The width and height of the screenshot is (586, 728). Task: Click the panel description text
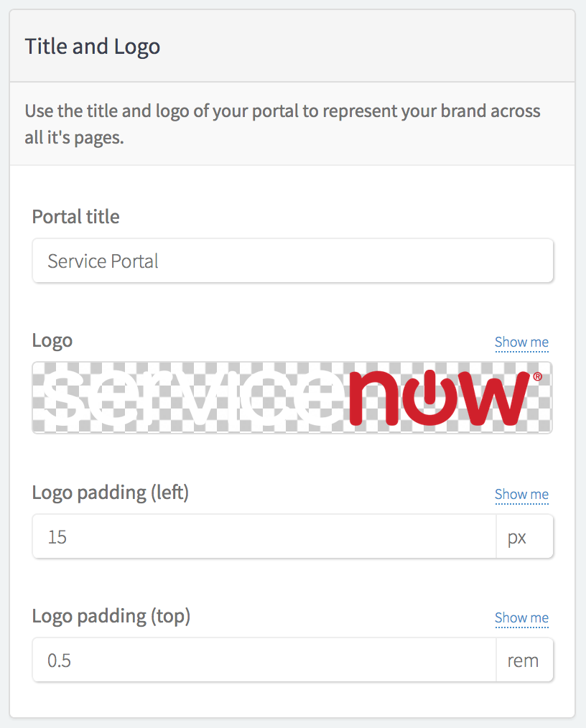[x=282, y=124]
